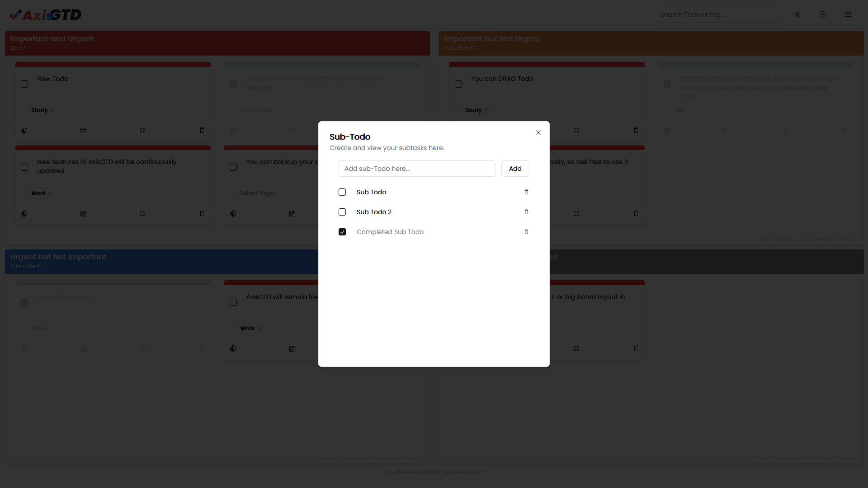Open calendar icon on 'New features' card
This screenshot has width=868, height=488.
[83, 213]
